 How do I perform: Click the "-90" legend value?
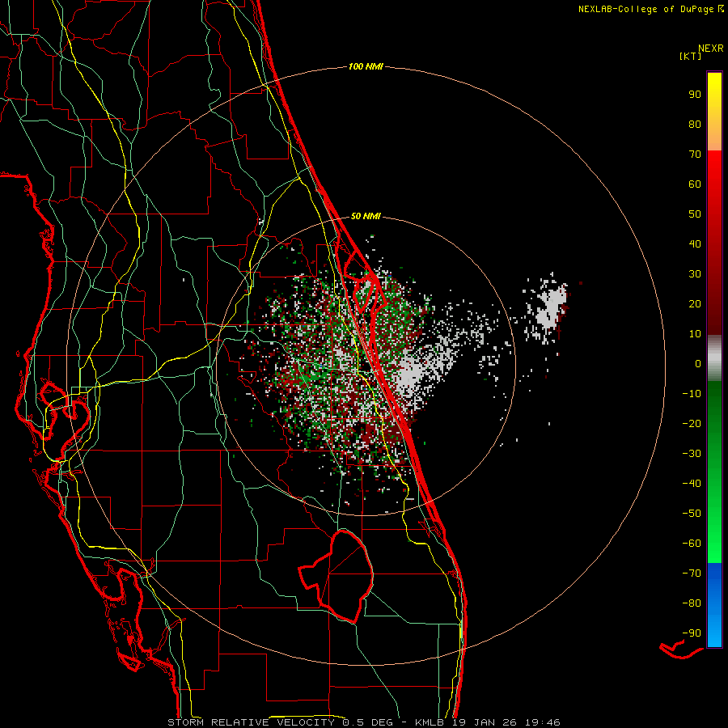[692, 633]
